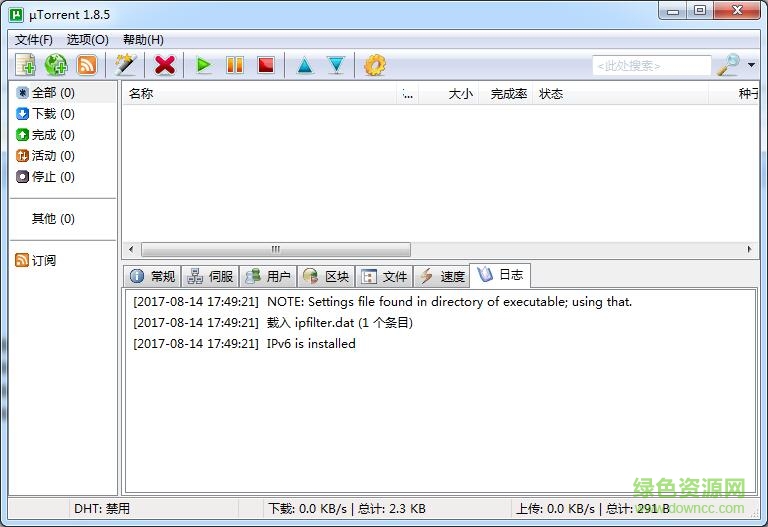
Task: Close the µTorrent window
Action: [x=737, y=11]
